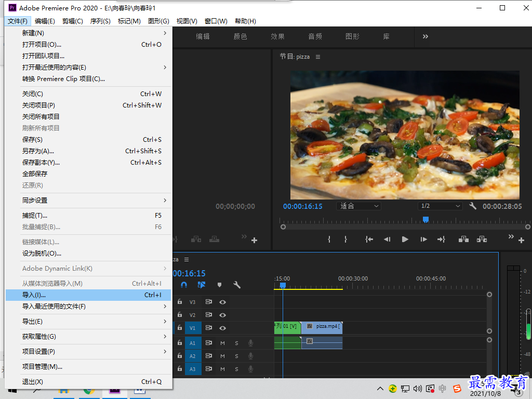532x399 pixels.
Task: Toggle A1 track lock
Action: (180, 343)
